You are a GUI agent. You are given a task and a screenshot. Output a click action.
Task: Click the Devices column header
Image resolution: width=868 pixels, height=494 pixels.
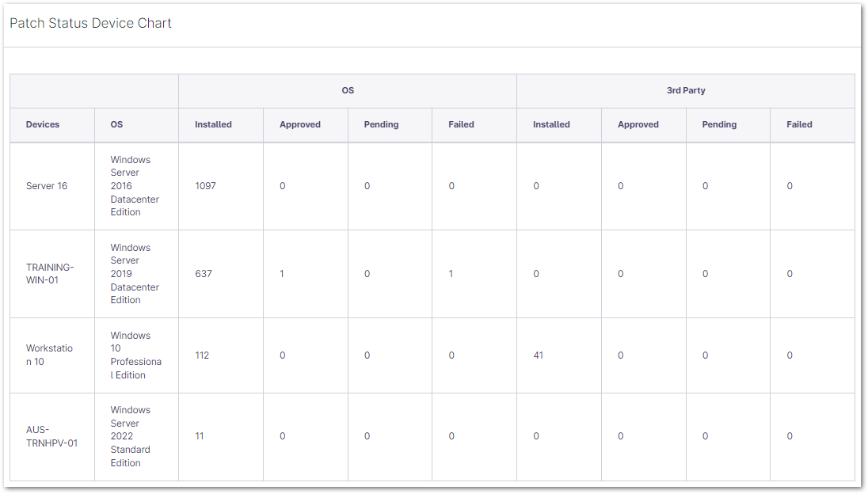click(x=43, y=124)
